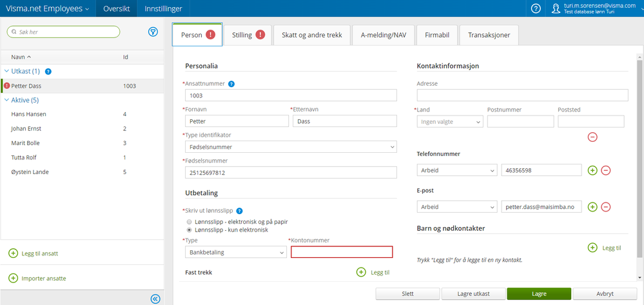Click the empty Kontonummer input field
The height and width of the screenshot is (305, 644).
point(342,252)
